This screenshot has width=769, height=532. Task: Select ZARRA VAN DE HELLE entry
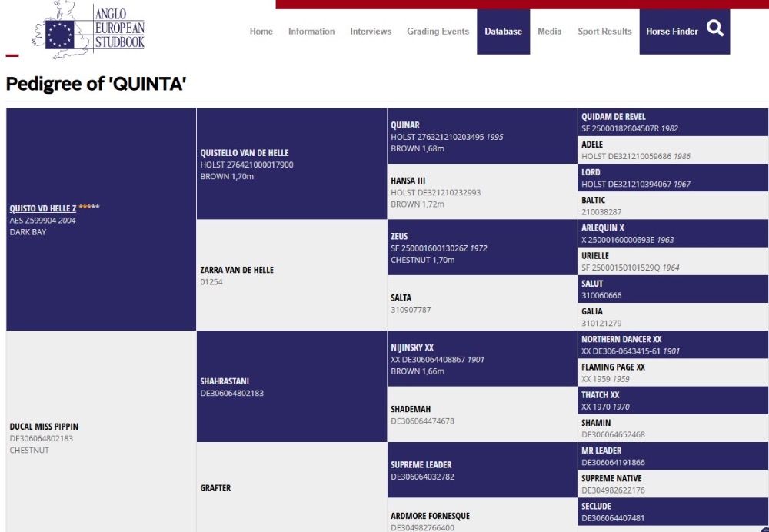pos(291,275)
